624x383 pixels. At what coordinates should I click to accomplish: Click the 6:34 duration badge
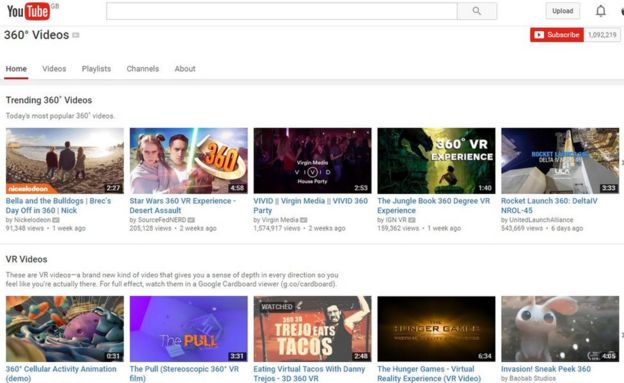coord(485,356)
